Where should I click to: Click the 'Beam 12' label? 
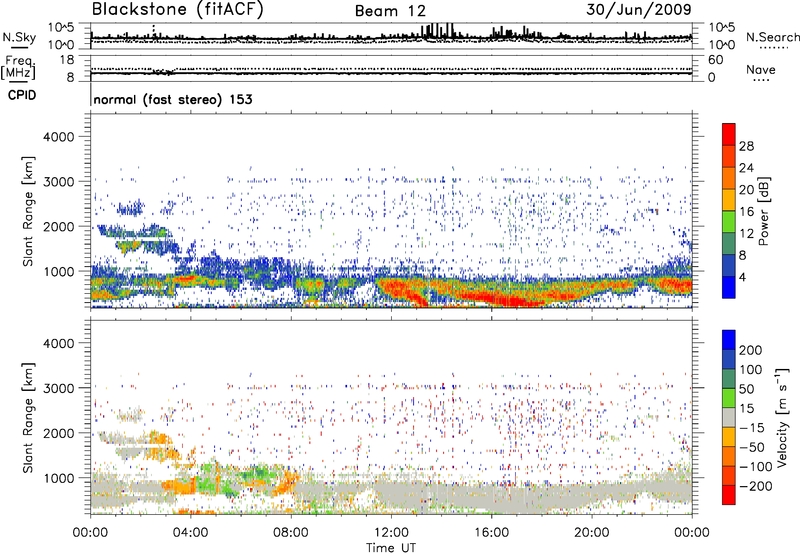click(x=390, y=11)
